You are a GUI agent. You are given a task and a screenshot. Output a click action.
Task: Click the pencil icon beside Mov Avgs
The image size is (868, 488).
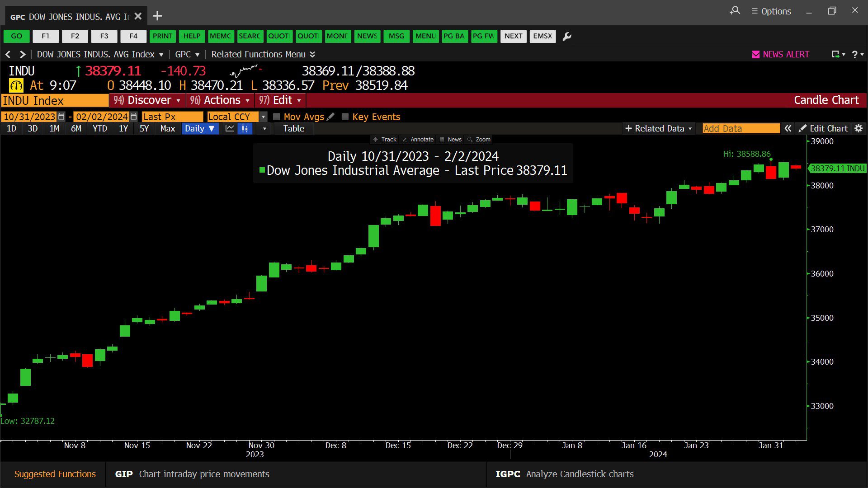pos(330,117)
